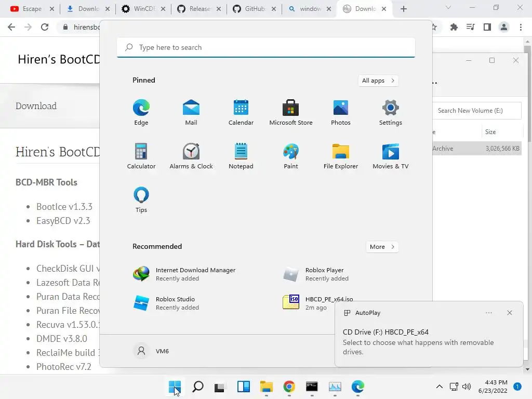Show more recommended items

[382, 247]
